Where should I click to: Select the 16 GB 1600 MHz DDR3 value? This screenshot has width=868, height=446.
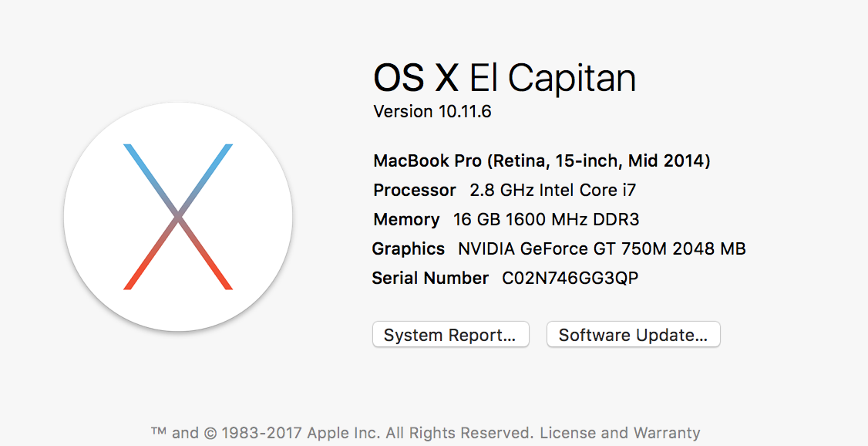546,220
